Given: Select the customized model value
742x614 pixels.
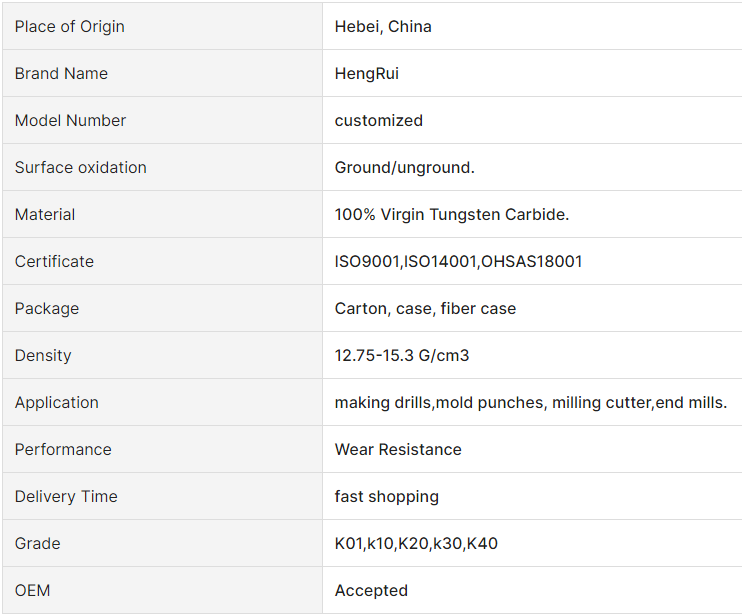Looking at the screenshot, I should coord(379,120).
